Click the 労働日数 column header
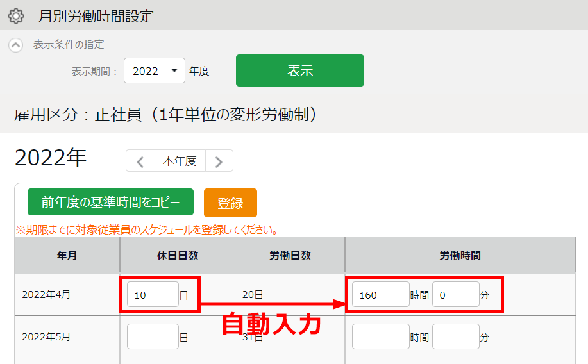This screenshot has width=588, height=364. point(290,256)
